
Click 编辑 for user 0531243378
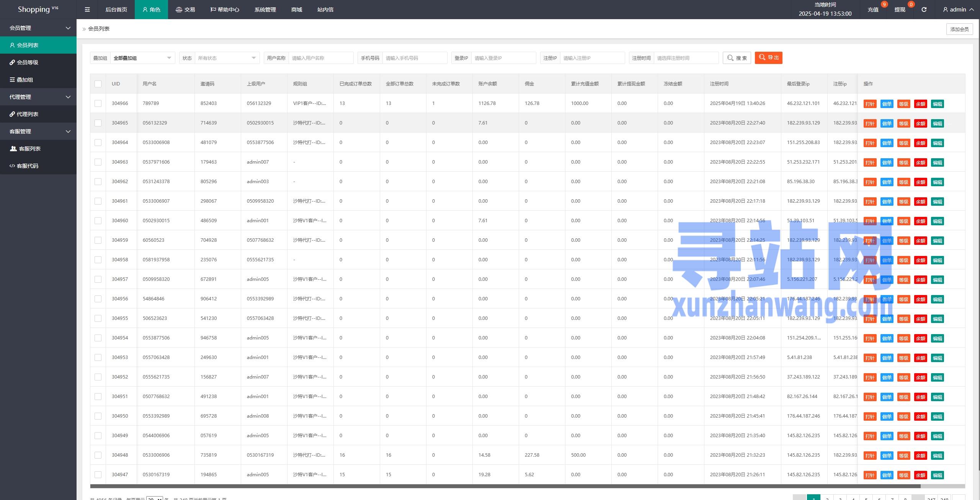(937, 182)
